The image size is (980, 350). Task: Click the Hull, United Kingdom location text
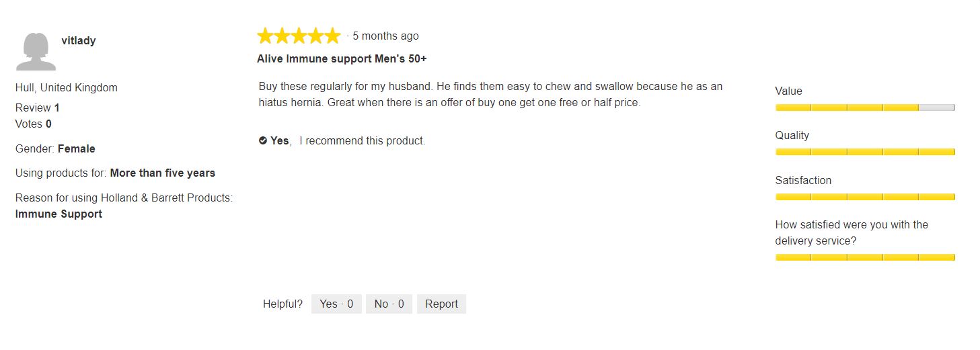[67, 87]
